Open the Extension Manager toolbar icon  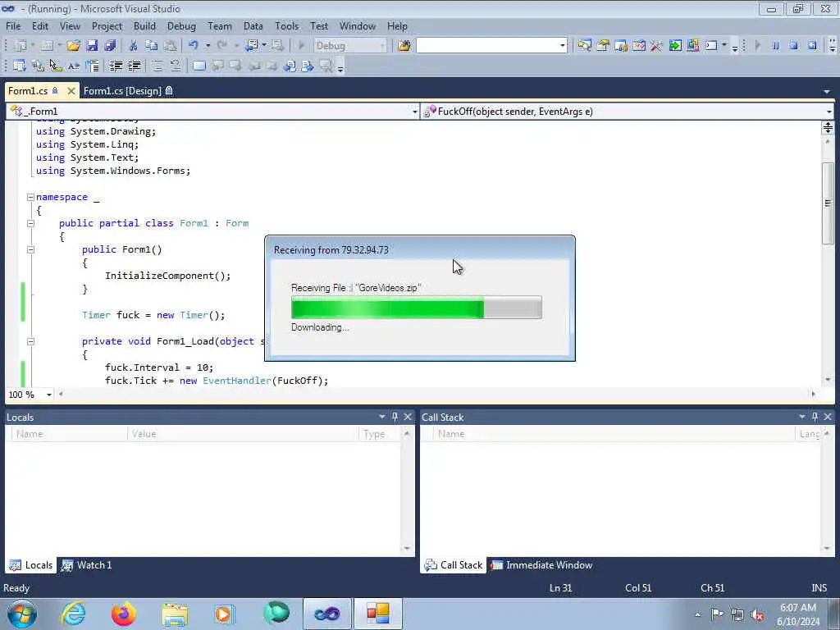coord(692,46)
